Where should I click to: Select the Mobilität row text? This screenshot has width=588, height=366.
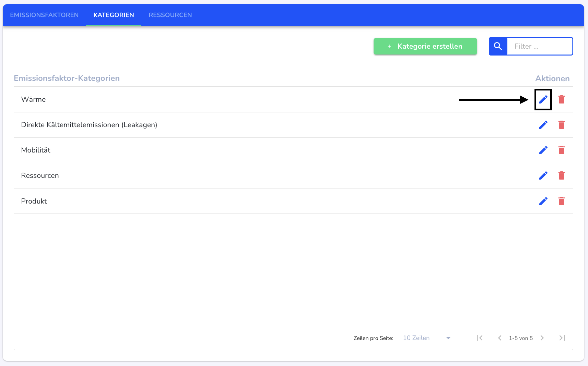click(36, 150)
